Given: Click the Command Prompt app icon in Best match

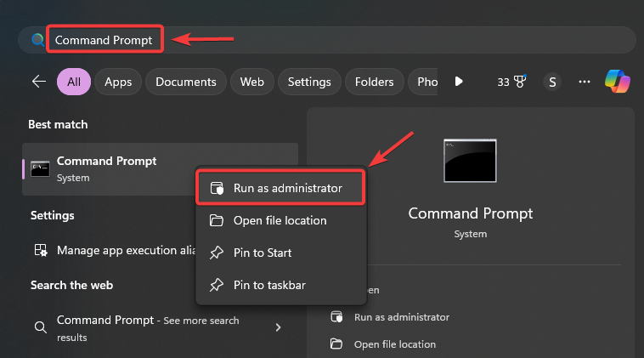Looking at the screenshot, I should [x=40, y=168].
